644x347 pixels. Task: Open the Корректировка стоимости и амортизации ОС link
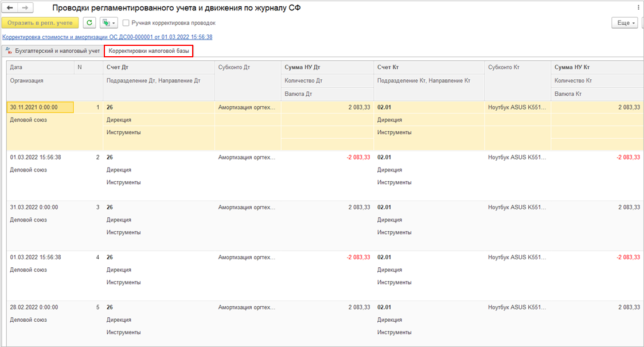click(107, 37)
